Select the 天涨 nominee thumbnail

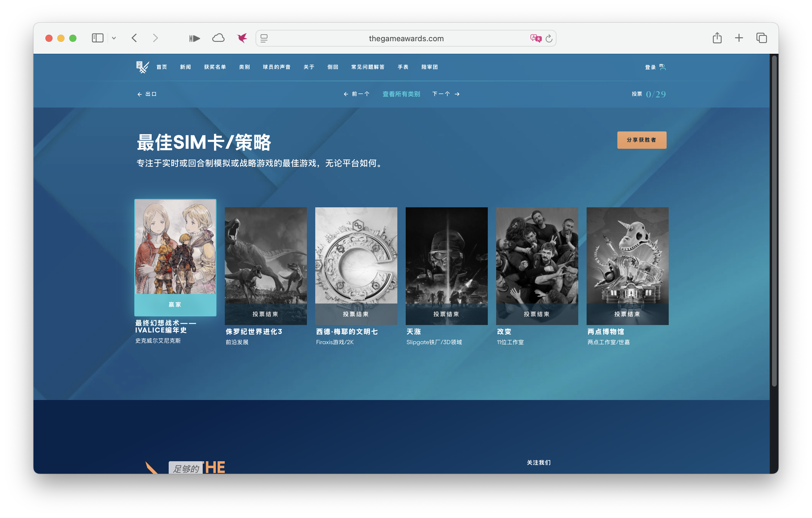coord(447,266)
